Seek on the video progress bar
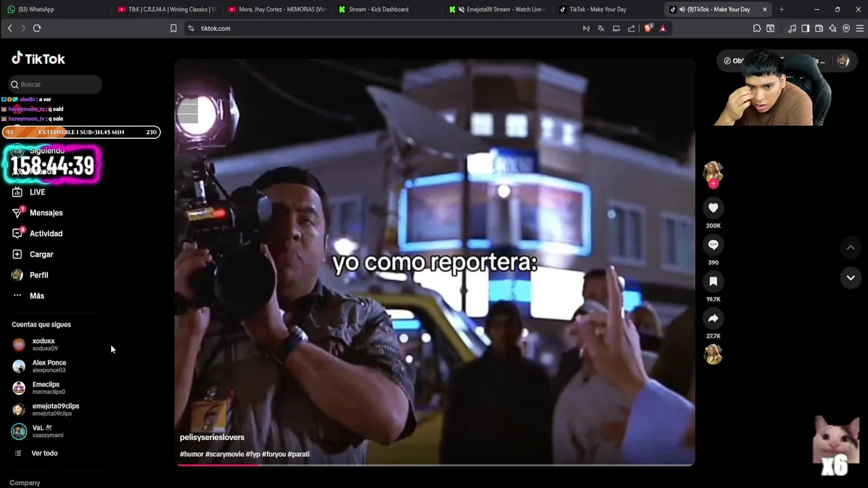Screen dimensions: 868x488 (x=435, y=464)
